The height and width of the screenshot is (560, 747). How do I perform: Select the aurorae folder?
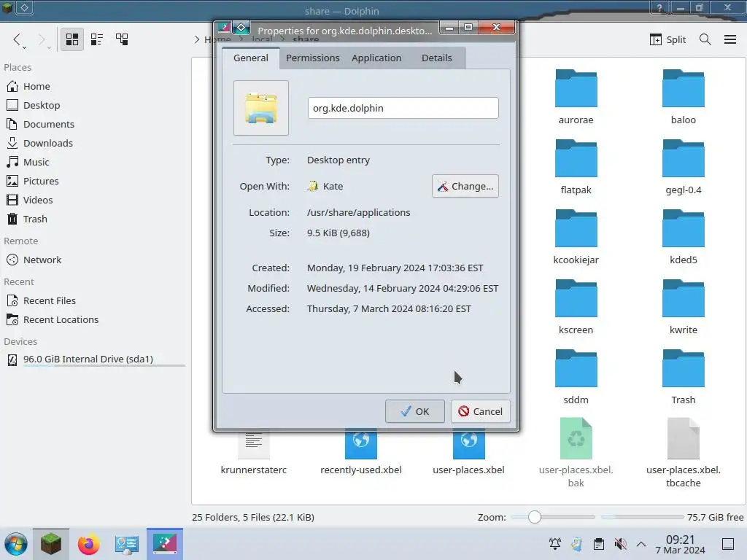[576, 97]
